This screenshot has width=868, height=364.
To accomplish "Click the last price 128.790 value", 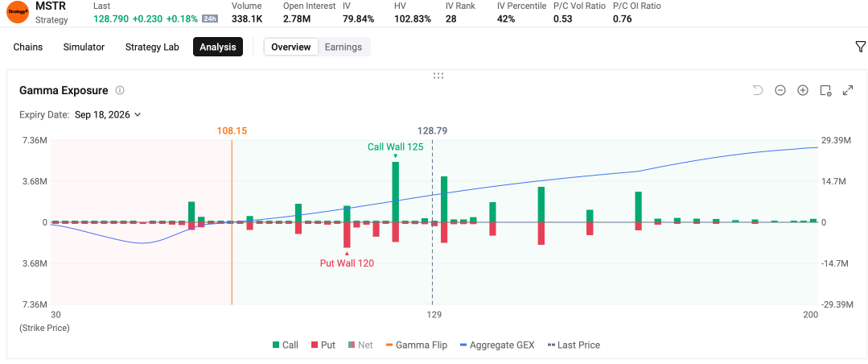I will pyautogui.click(x=111, y=19).
